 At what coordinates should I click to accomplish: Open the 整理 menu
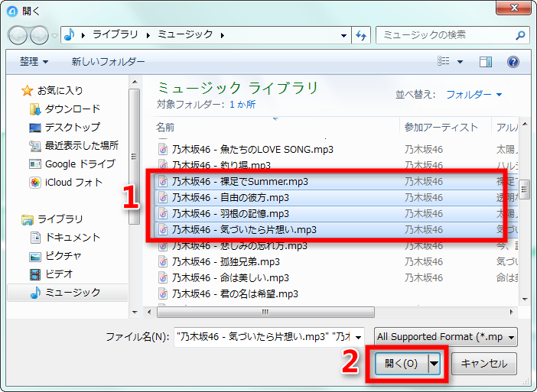point(34,62)
